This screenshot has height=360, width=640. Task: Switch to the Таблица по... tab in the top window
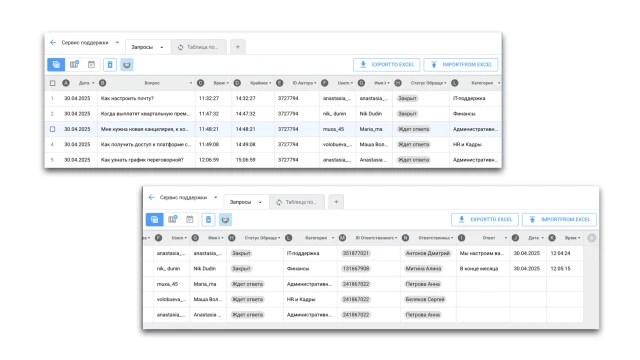[x=198, y=47]
